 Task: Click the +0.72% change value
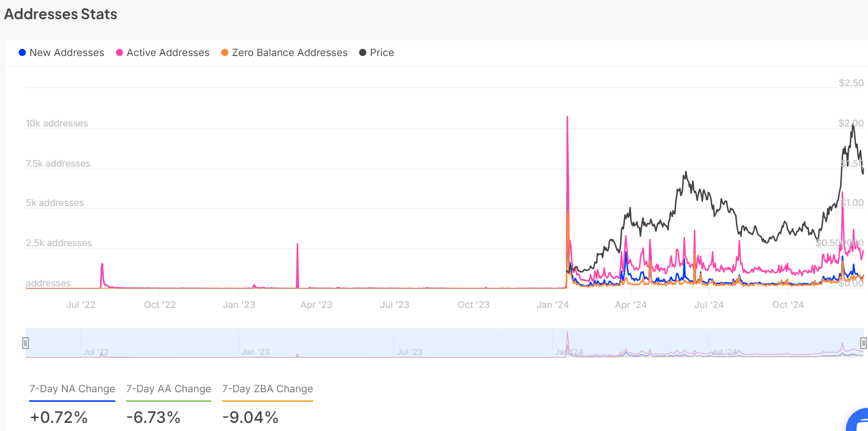(x=58, y=417)
